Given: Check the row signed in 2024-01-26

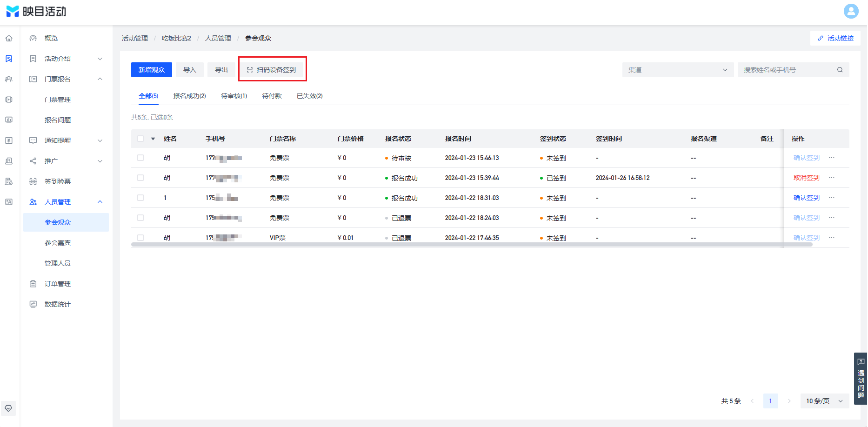Looking at the screenshot, I should [x=140, y=178].
